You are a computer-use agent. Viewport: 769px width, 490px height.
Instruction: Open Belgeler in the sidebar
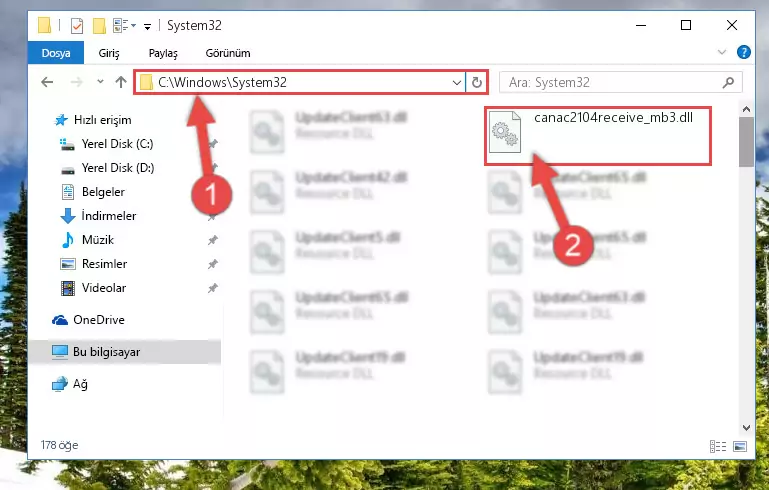[x=103, y=192]
